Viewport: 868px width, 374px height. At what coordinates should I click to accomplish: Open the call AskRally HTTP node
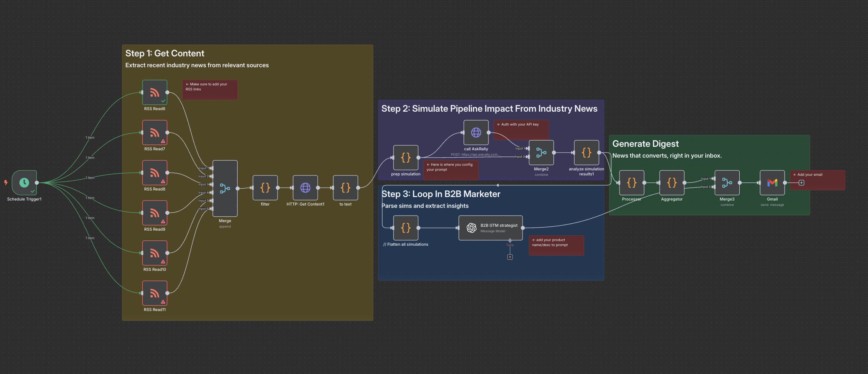476,133
